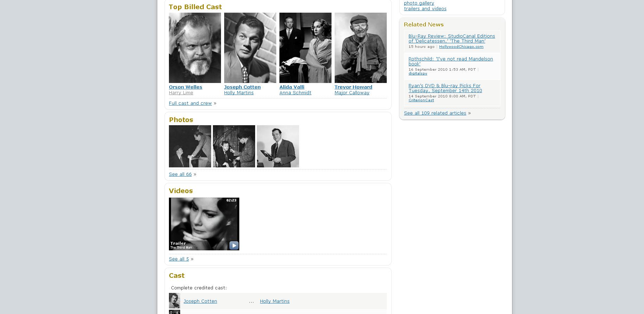The image size is (644, 314).
Task: Open Alida Valli cast photo
Action: click(x=305, y=48)
